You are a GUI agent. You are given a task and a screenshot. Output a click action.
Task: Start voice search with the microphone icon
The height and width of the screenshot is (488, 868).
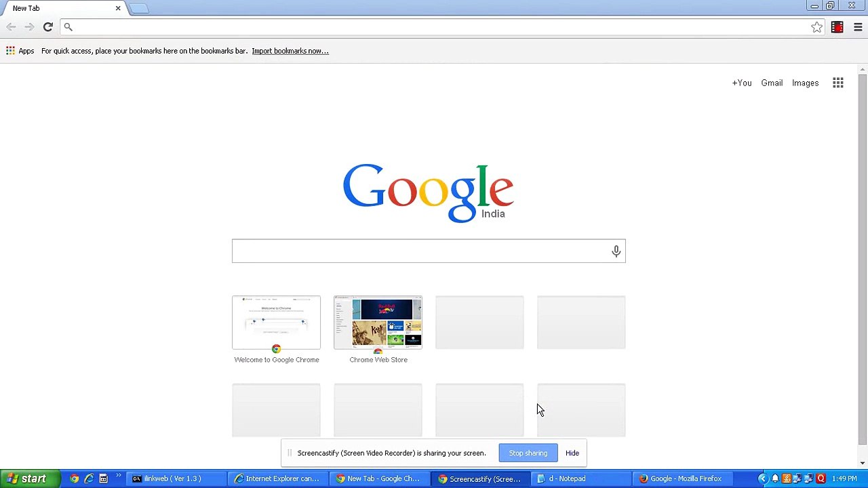click(616, 251)
